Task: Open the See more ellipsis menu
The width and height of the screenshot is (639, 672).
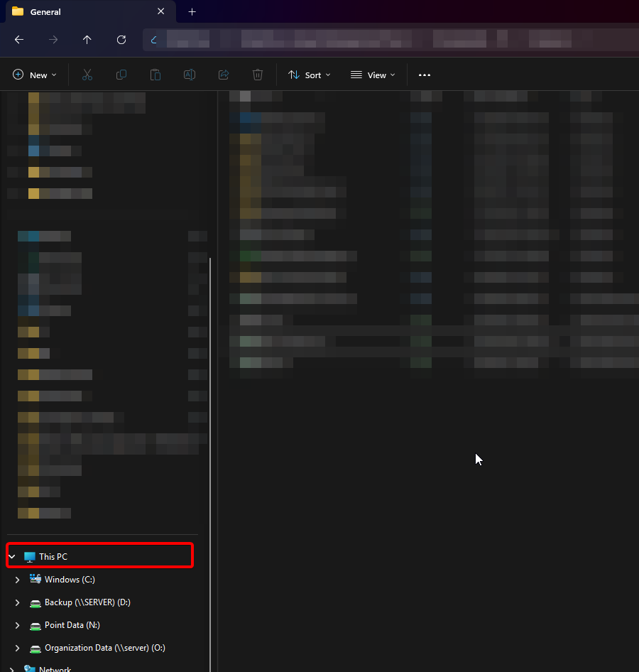Action: (425, 75)
